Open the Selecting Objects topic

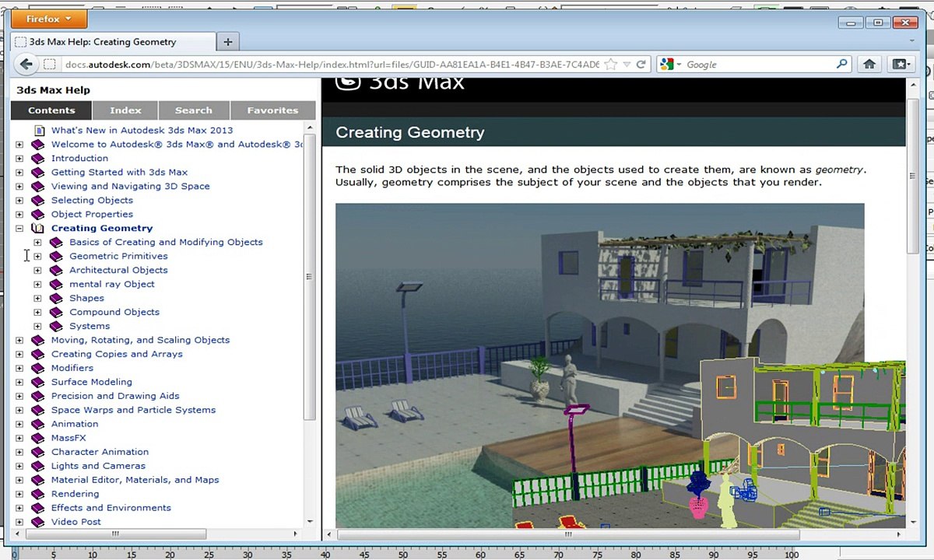92,200
